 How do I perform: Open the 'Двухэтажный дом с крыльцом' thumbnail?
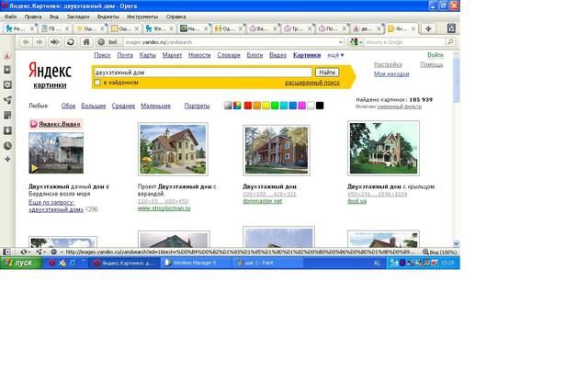tap(383, 149)
